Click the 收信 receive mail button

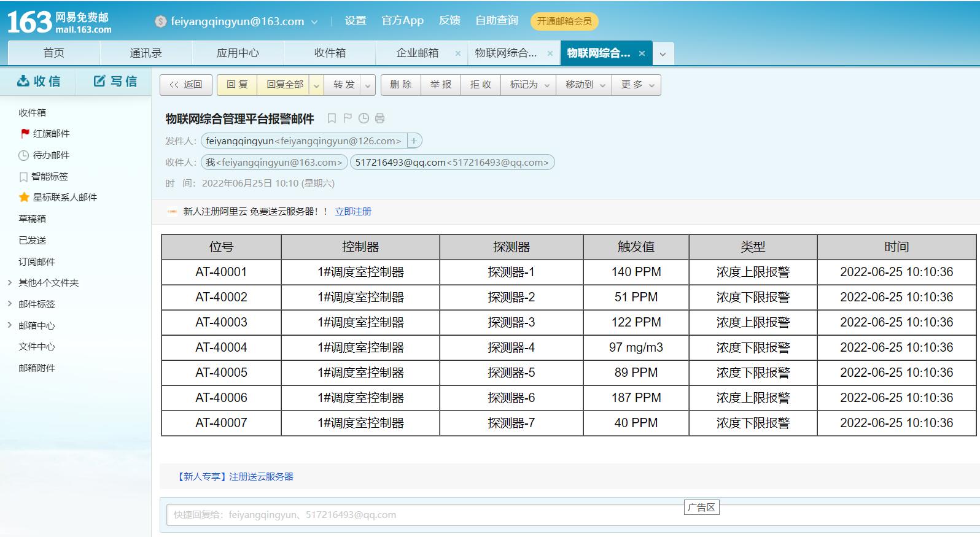39,81
